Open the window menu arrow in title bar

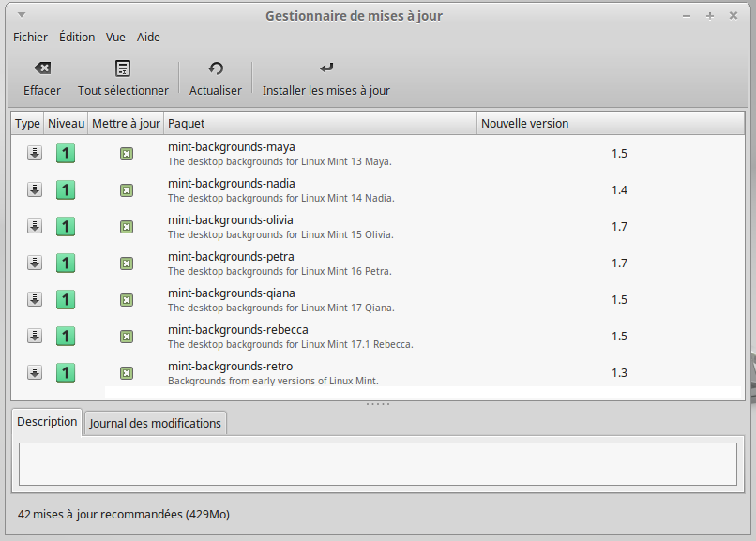tap(22, 15)
